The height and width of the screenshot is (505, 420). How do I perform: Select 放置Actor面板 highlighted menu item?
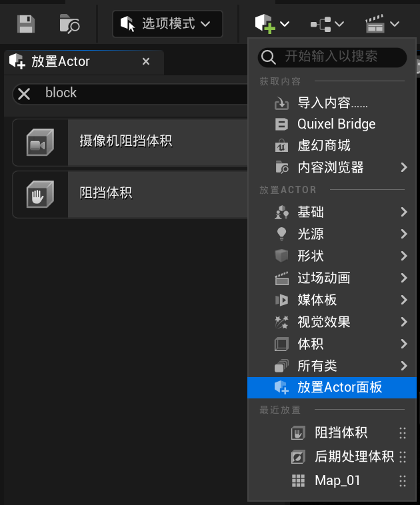point(332,388)
